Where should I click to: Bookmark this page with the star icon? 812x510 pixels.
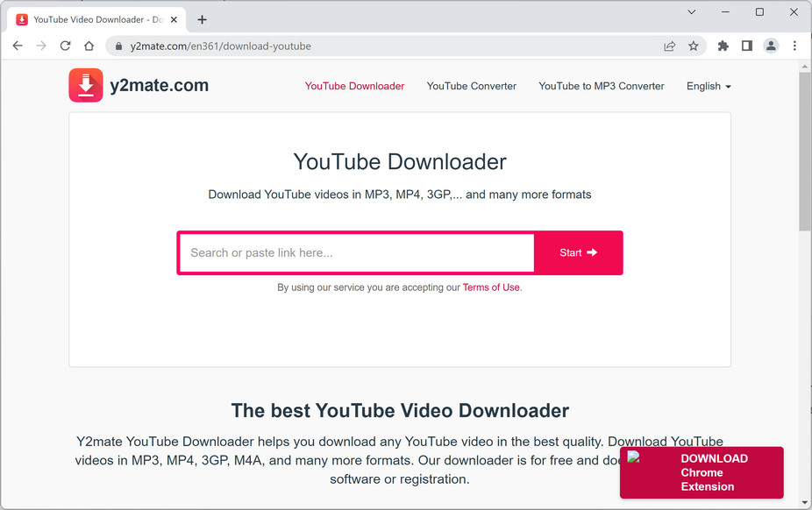coord(694,46)
